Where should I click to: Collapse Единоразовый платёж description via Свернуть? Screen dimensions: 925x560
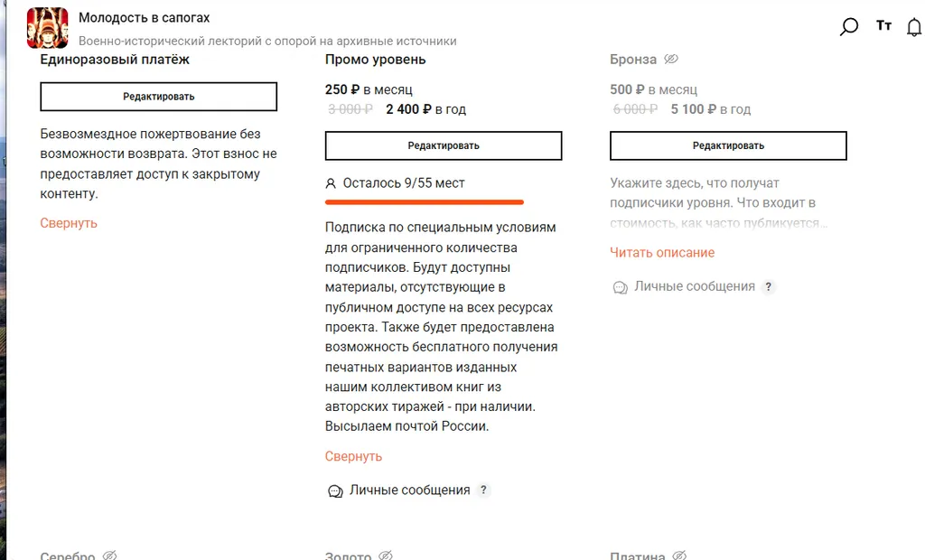(x=69, y=223)
